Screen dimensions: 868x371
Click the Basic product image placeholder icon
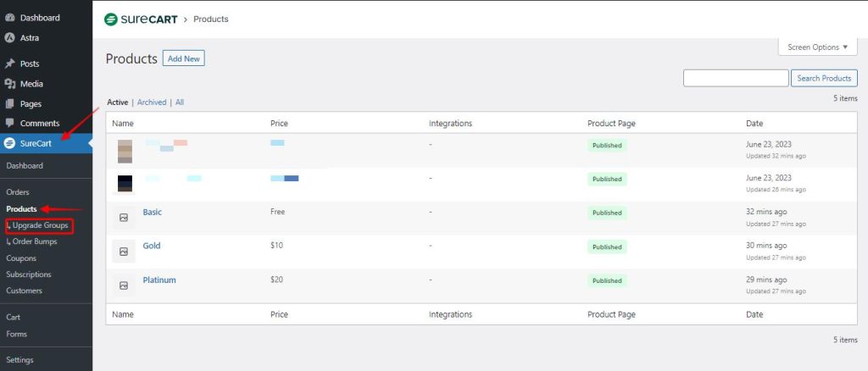pyautogui.click(x=124, y=218)
